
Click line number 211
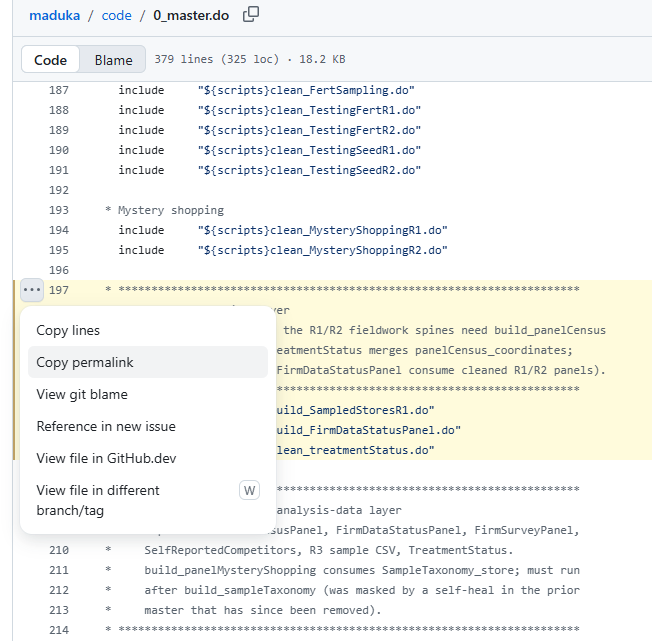coord(59,570)
